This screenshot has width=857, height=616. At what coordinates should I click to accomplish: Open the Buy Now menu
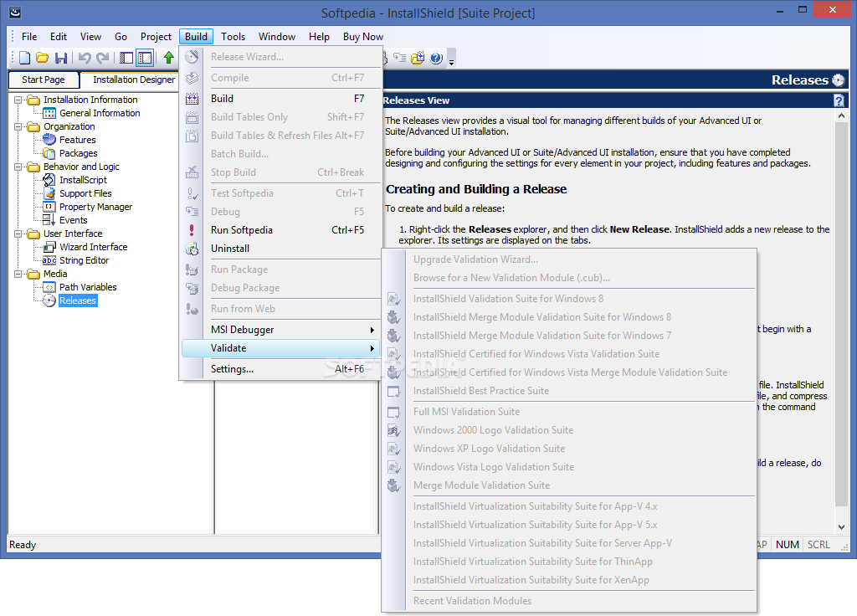coord(363,37)
